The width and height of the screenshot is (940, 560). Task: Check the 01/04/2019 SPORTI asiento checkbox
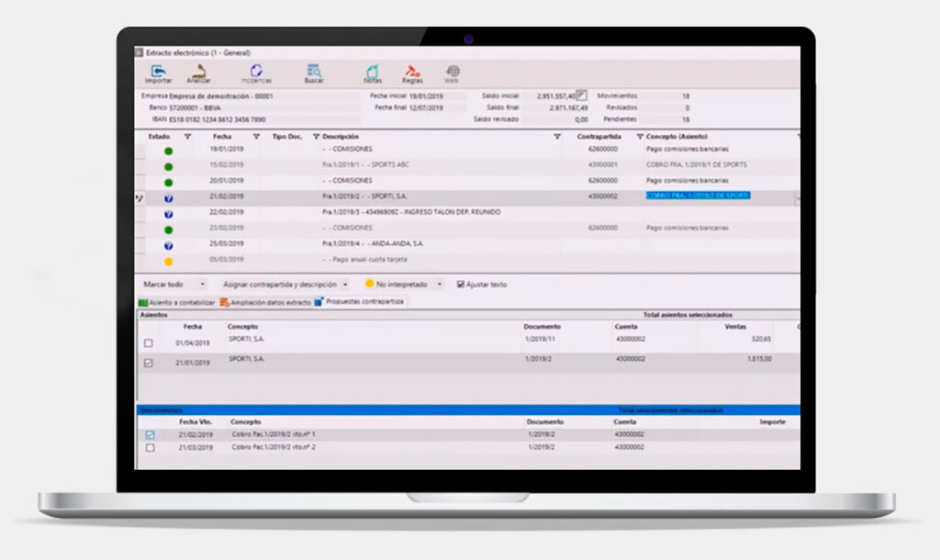[x=149, y=343]
